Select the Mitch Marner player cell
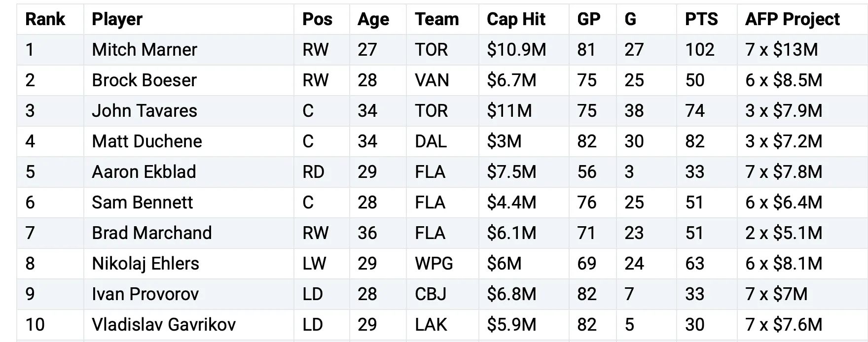This screenshot has width=868, height=342. pyautogui.click(x=144, y=50)
